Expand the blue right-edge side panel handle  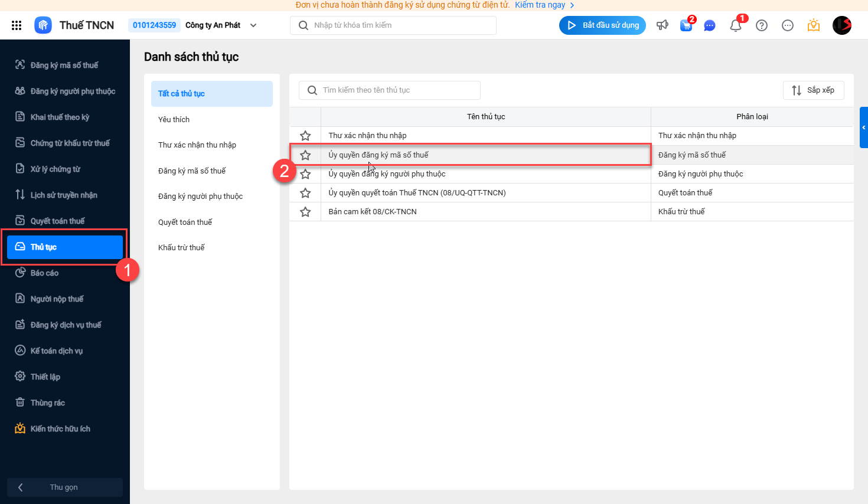pyautogui.click(x=863, y=127)
